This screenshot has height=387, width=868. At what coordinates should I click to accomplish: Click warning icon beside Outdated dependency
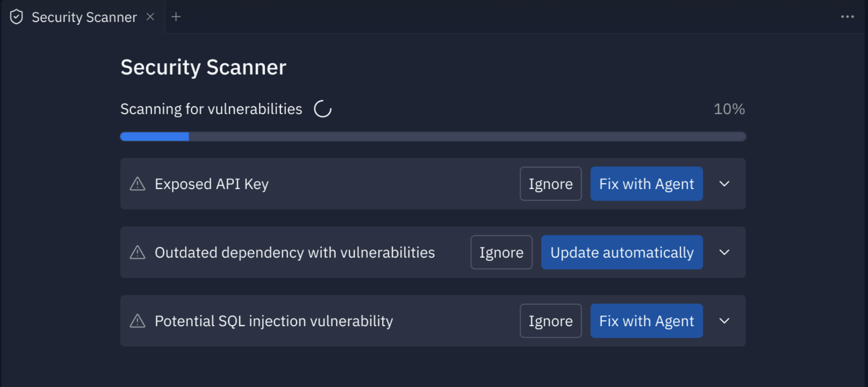(138, 252)
